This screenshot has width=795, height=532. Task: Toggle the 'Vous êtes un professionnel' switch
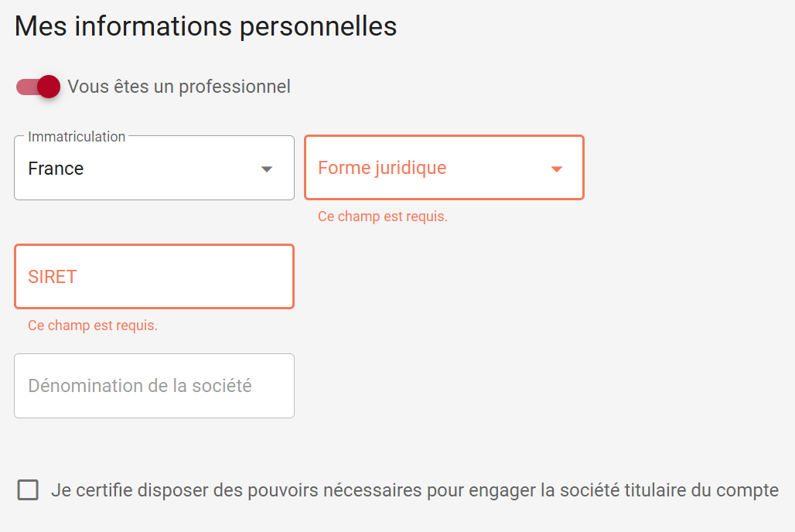[x=38, y=87]
